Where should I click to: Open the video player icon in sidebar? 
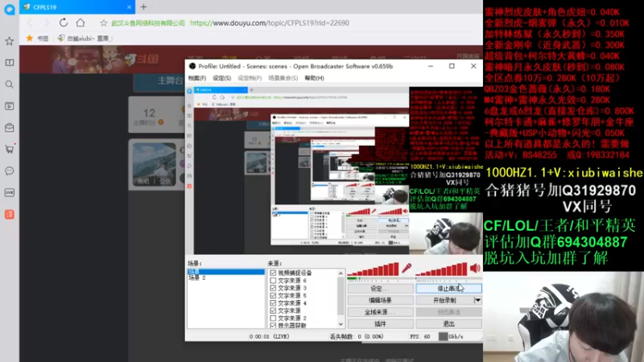[x=9, y=106]
